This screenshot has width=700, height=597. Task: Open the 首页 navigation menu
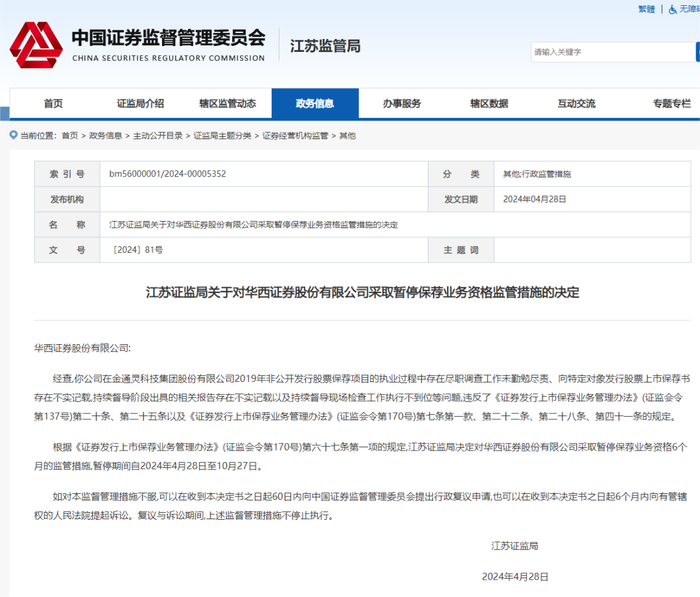click(x=52, y=103)
